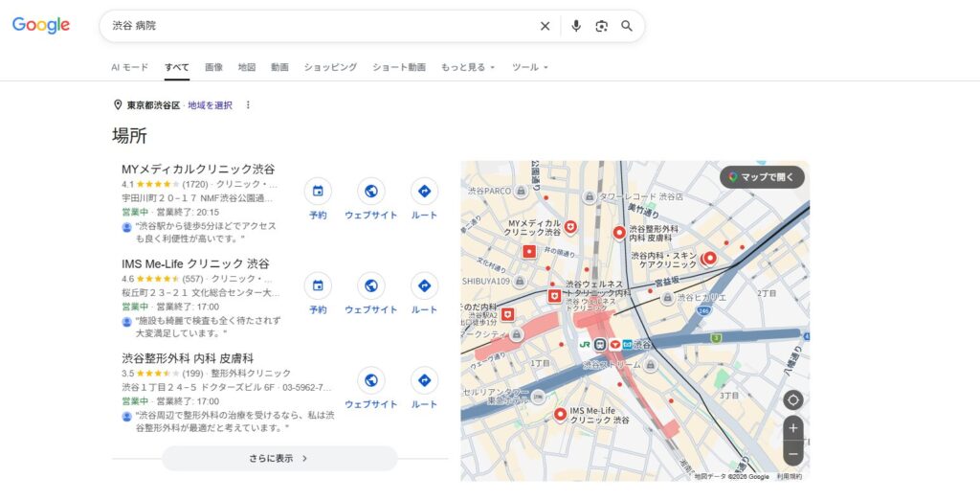Click the rating 4.1 (1720) text
The image size is (980, 501).
coord(165,185)
